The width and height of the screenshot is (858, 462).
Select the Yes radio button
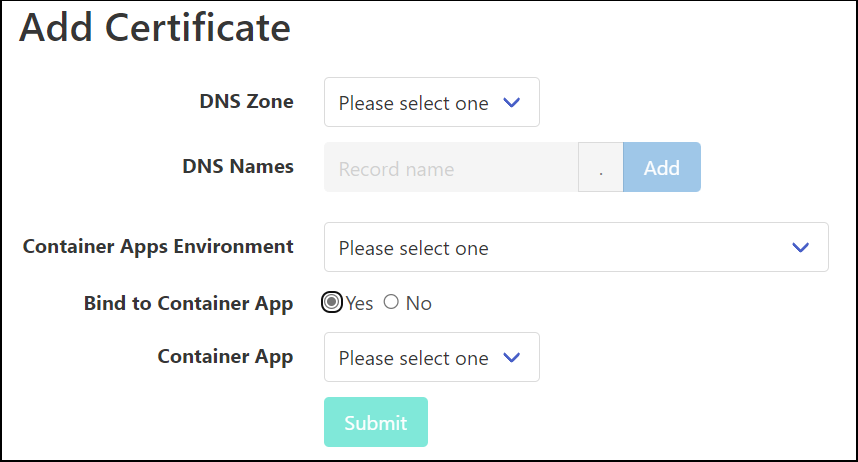pos(332,302)
